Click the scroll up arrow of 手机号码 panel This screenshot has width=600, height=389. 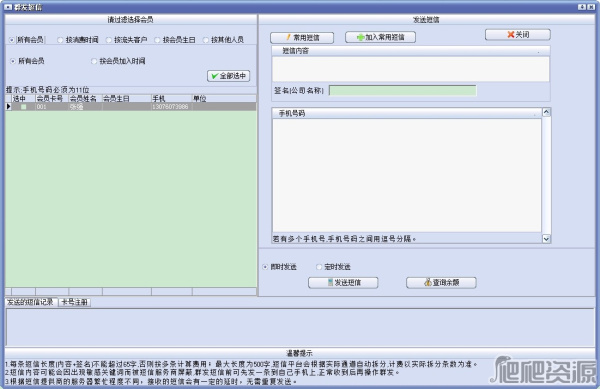(546, 112)
